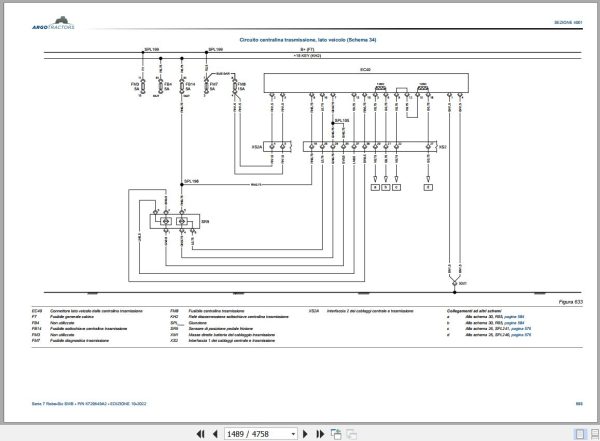Click legend entry 'Fusibile centralina trasmissione'
Image resolution: width=600 pixels, height=441 pixels.
216,311
